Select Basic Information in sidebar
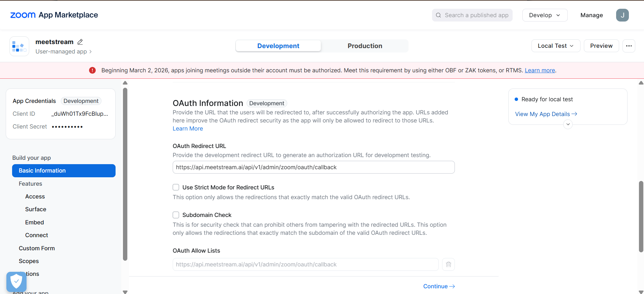This screenshot has width=644, height=294. tap(64, 171)
